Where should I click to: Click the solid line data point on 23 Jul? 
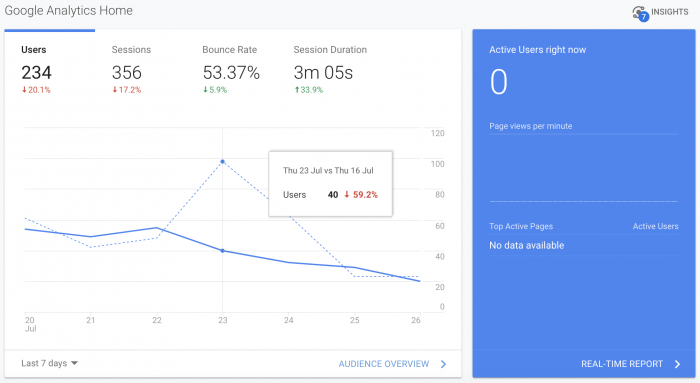pos(223,251)
